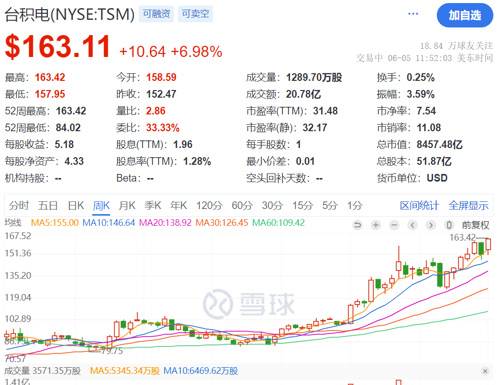
Task: Shift chart left with left chevron
Action: point(413,225)
